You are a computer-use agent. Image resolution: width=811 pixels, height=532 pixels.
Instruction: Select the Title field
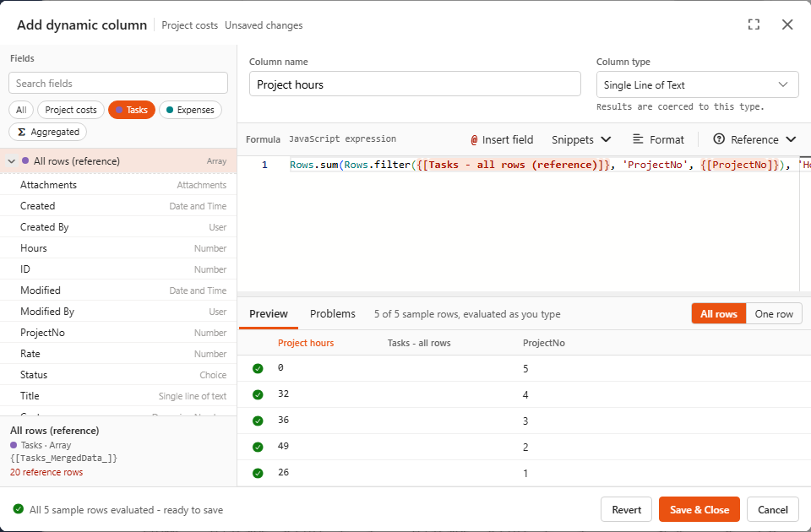(118, 396)
